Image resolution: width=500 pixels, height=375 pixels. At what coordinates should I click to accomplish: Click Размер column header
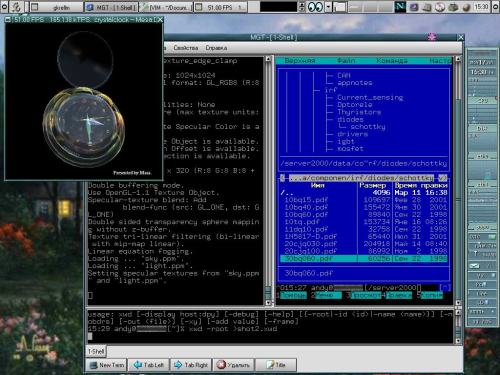click(372, 185)
